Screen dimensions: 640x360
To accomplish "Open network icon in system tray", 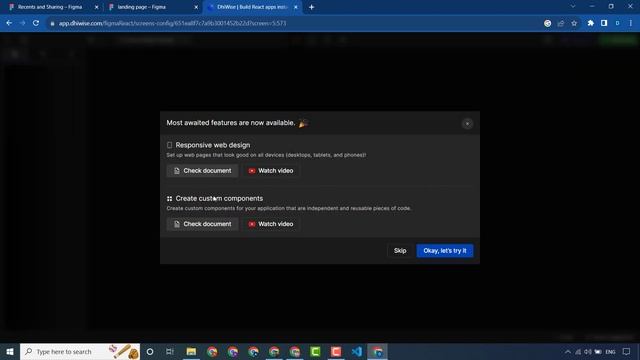I will coord(578,351).
